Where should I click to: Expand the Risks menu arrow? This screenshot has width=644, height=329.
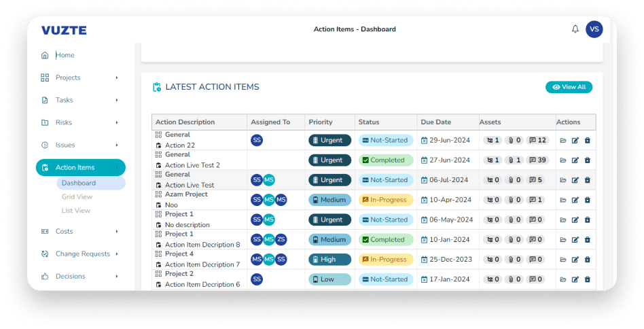pos(117,122)
